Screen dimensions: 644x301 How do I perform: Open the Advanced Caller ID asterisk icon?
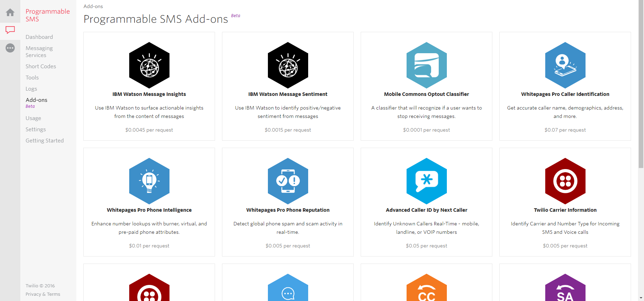(x=427, y=181)
